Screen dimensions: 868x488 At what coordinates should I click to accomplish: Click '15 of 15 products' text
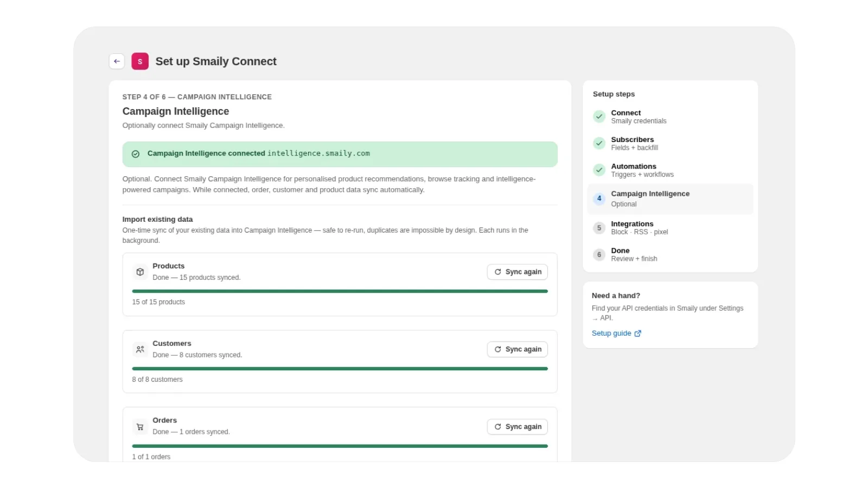click(158, 302)
